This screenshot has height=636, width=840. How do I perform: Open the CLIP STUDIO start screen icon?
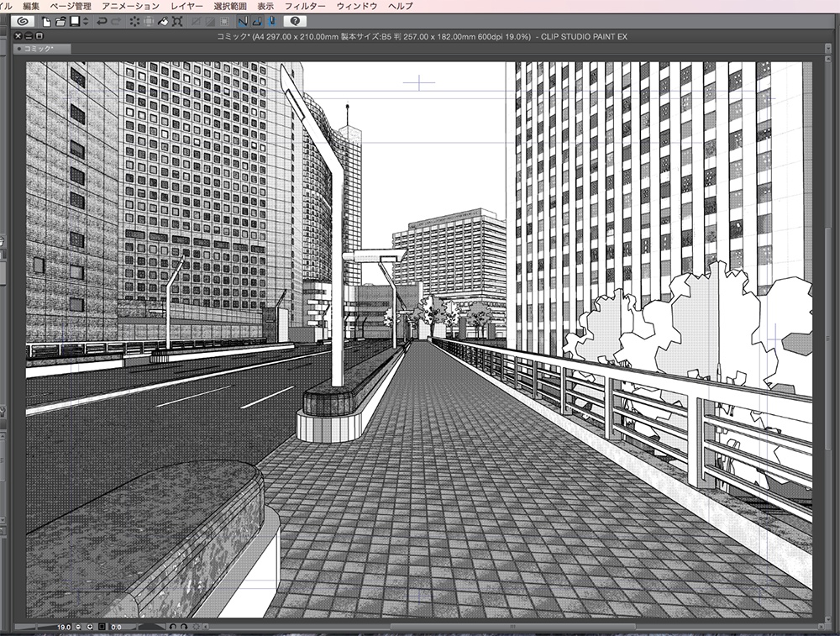pos(21,23)
